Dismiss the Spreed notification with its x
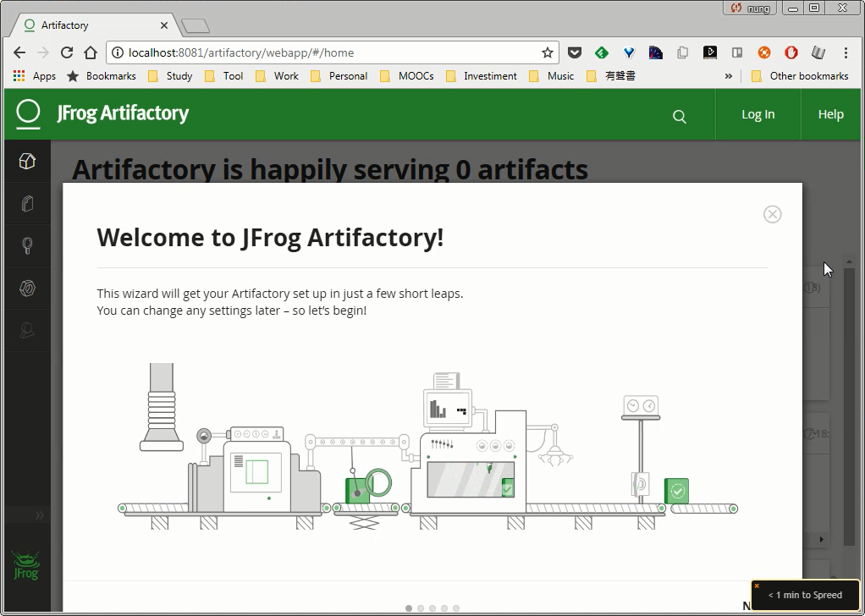The height and width of the screenshot is (616, 865). click(757, 586)
